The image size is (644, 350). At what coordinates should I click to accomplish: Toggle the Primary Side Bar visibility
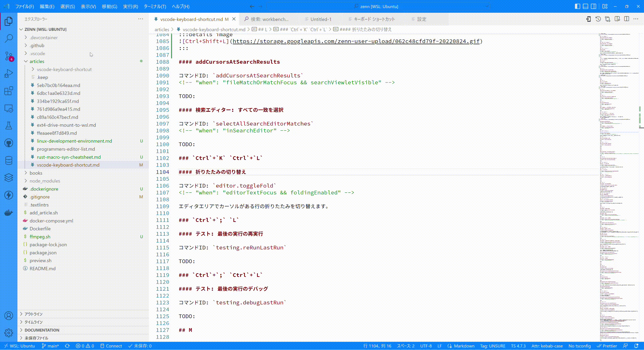(x=577, y=6)
